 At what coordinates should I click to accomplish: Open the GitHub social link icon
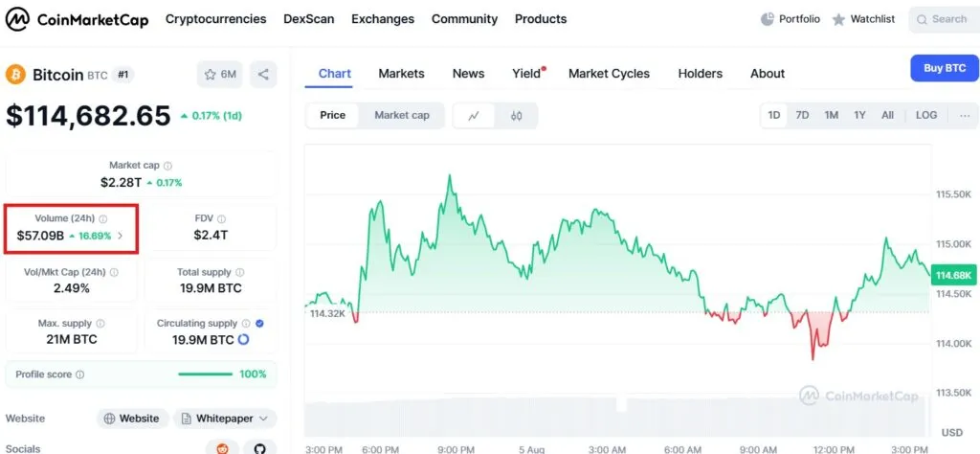pos(259,447)
